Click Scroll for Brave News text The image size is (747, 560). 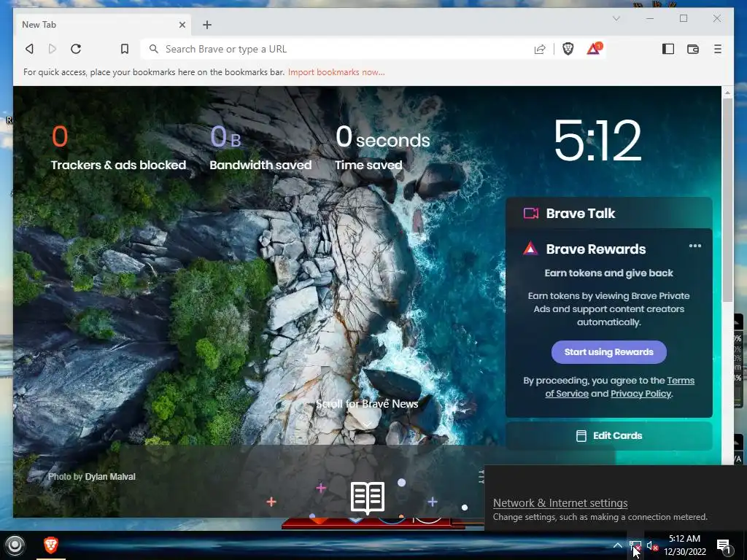coord(367,404)
